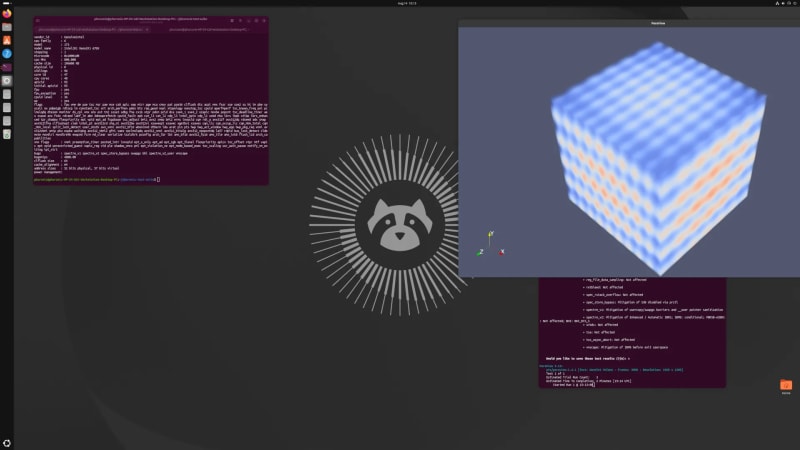Open the Settings gear icon in dock

click(x=7, y=81)
